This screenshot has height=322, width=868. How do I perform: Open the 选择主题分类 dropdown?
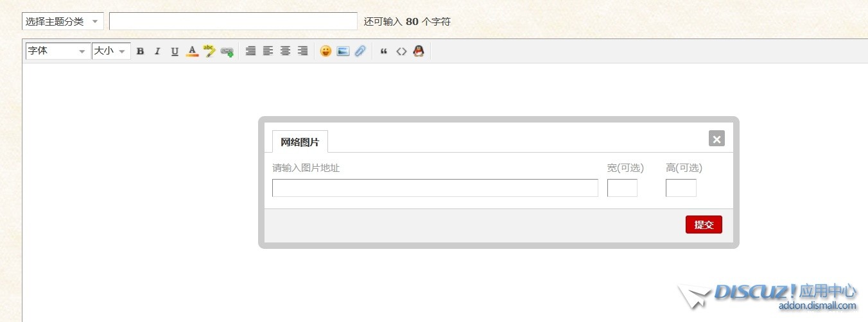click(x=63, y=21)
